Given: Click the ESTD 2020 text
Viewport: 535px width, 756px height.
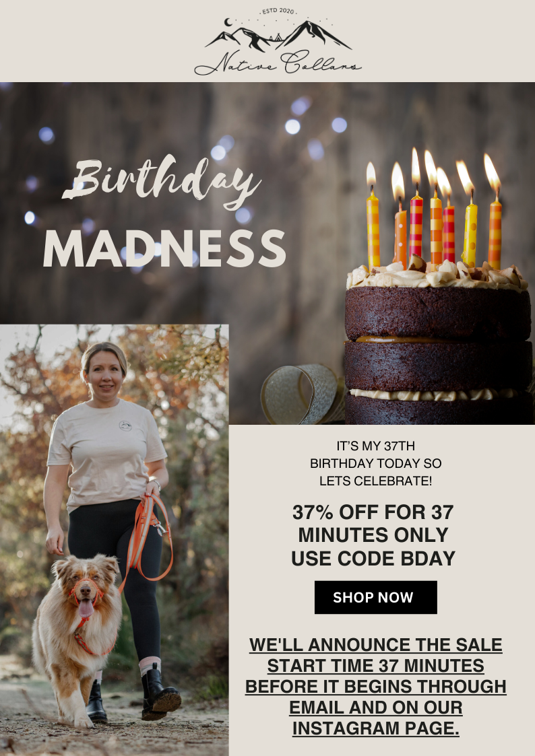Looking at the screenshot, I should [278, 11].
